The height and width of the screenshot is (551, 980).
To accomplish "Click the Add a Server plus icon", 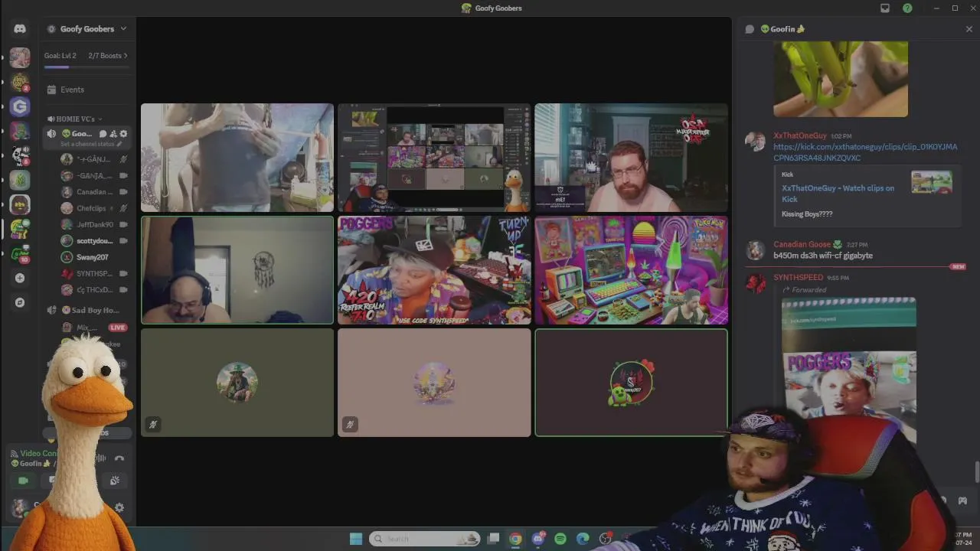I will point(20,278).
